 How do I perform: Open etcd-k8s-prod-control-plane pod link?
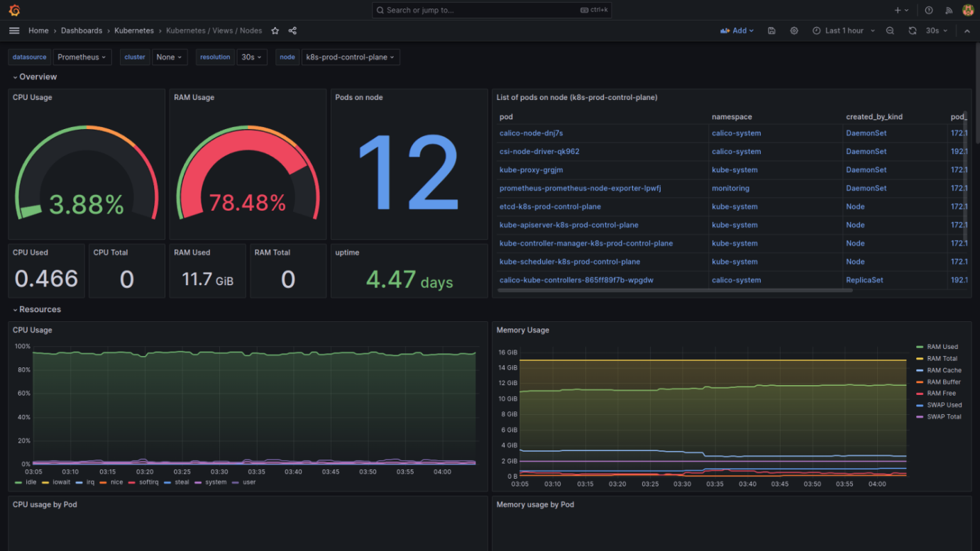[550, 206]
